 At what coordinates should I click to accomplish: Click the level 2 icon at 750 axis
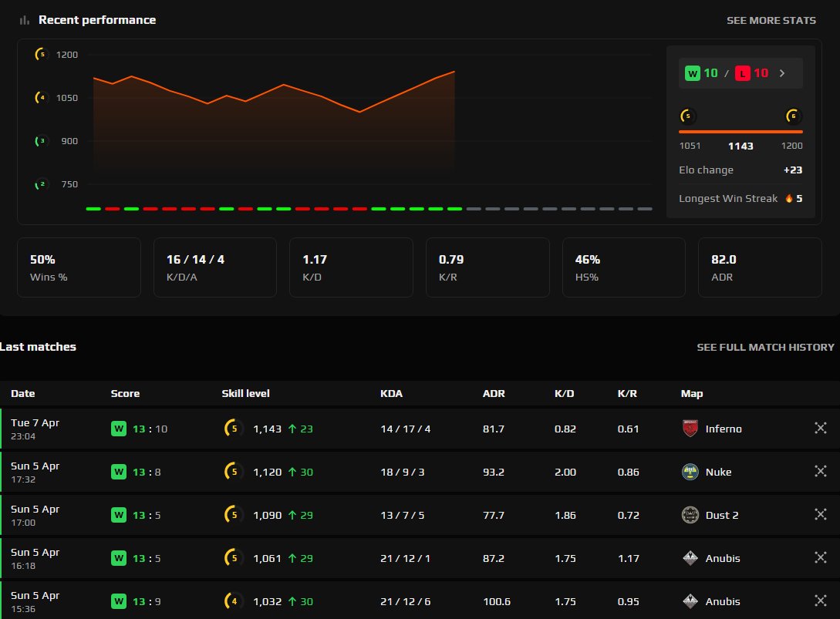[41, 184]
